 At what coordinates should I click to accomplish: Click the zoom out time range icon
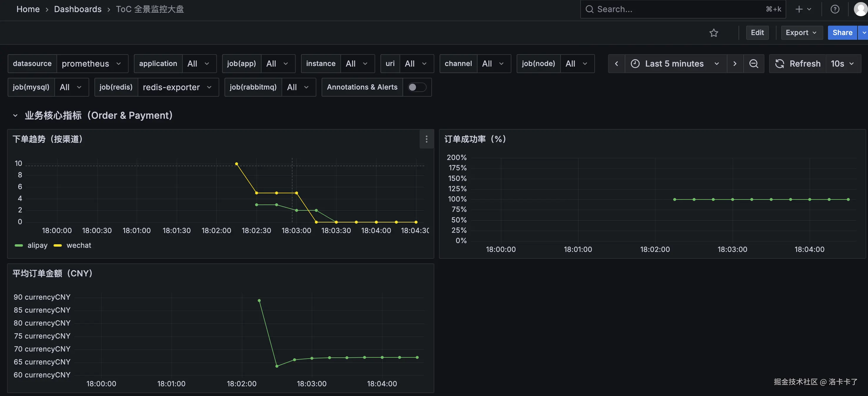(754, 63)
